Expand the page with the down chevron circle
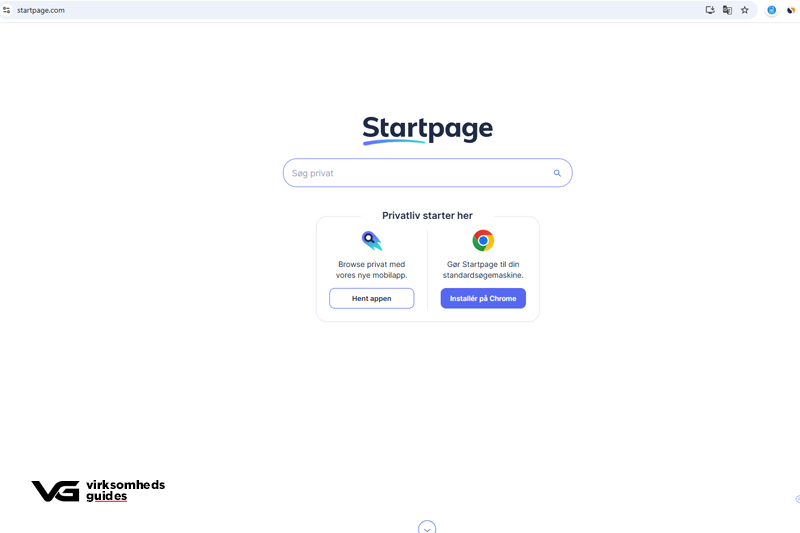The image size is (800, 533). (427, 527)
